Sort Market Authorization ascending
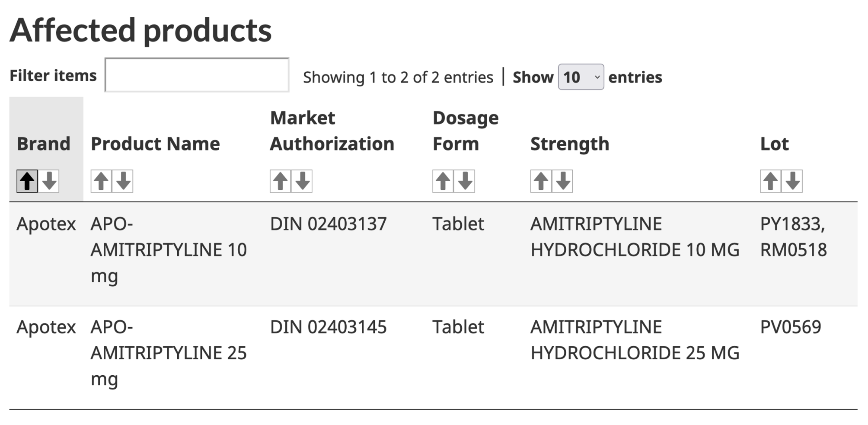 (280, 181)
